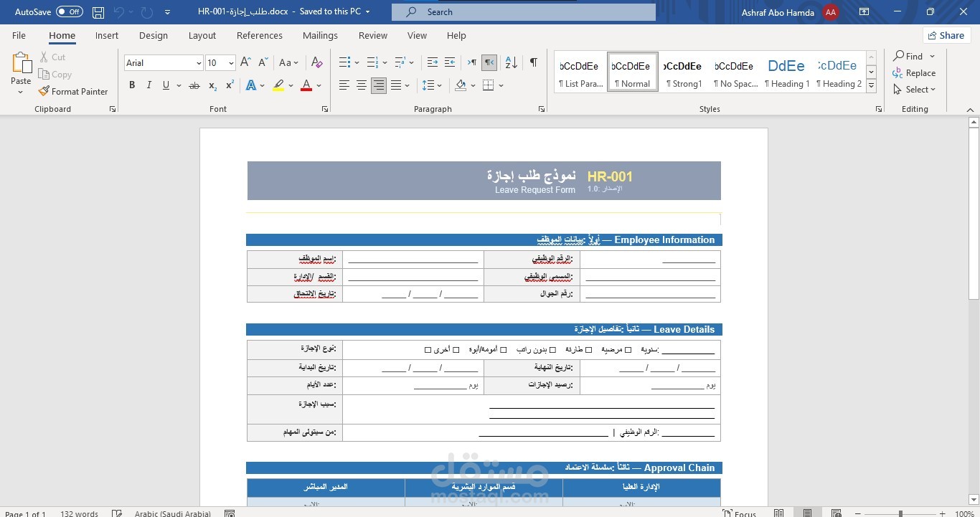Expand the bullets list dropdown arrow
This screenshot has width=980, height=517.
point(357,62)
